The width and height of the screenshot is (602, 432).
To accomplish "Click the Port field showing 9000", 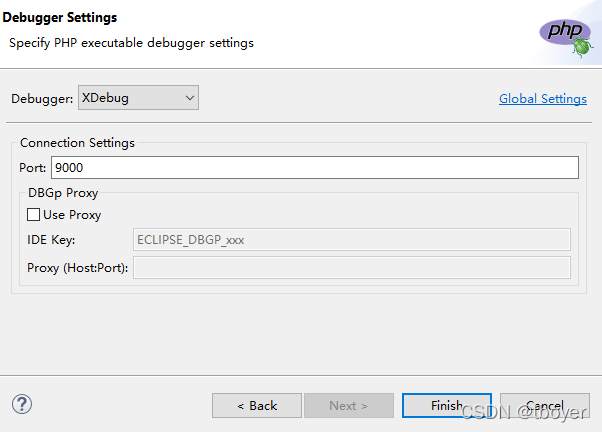I will [x=315, y=167].
